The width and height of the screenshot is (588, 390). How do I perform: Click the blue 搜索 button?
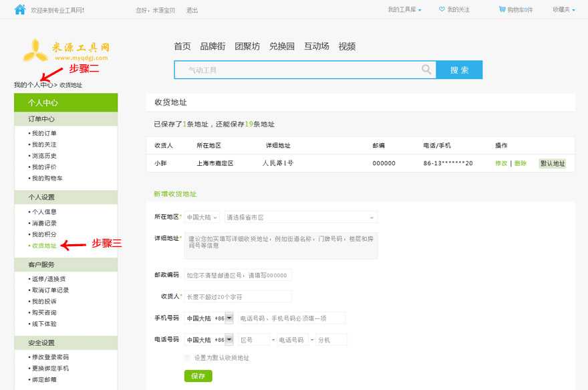click(460, 70)
